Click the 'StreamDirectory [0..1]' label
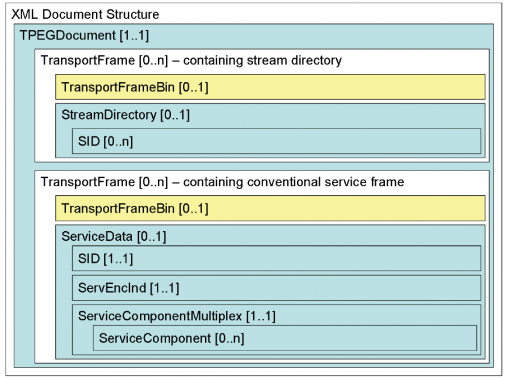 coord(125,115)
